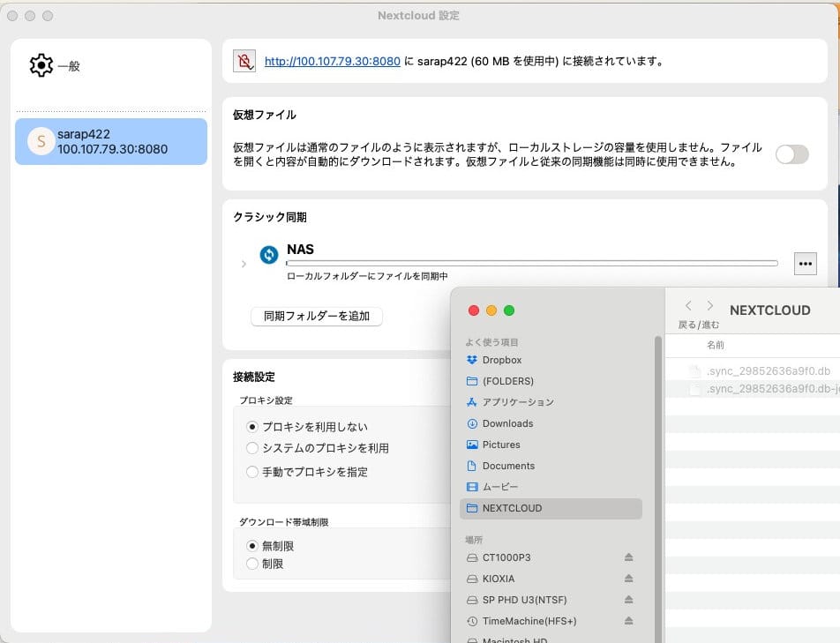Click the KIOXIA drive icon
The height and width of the screenshot is (643, 840).
click(472, 579)
